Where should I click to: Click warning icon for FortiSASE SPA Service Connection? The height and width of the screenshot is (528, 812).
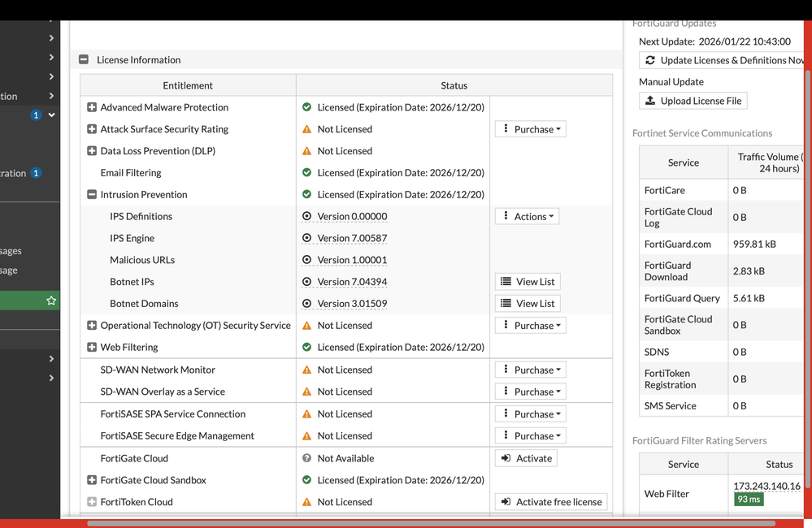pos(306,413)
